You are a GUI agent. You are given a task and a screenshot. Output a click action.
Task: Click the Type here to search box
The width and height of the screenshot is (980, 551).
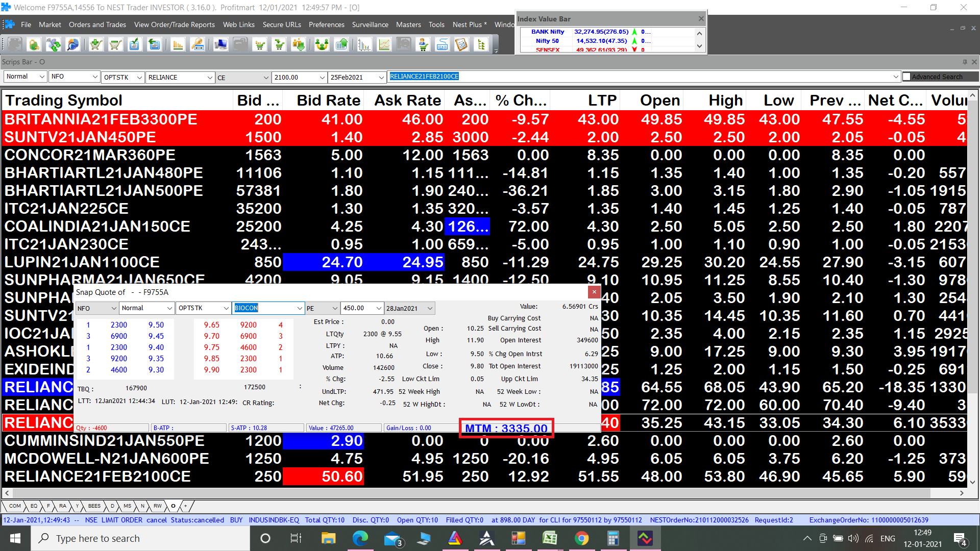tap(140, 538)
